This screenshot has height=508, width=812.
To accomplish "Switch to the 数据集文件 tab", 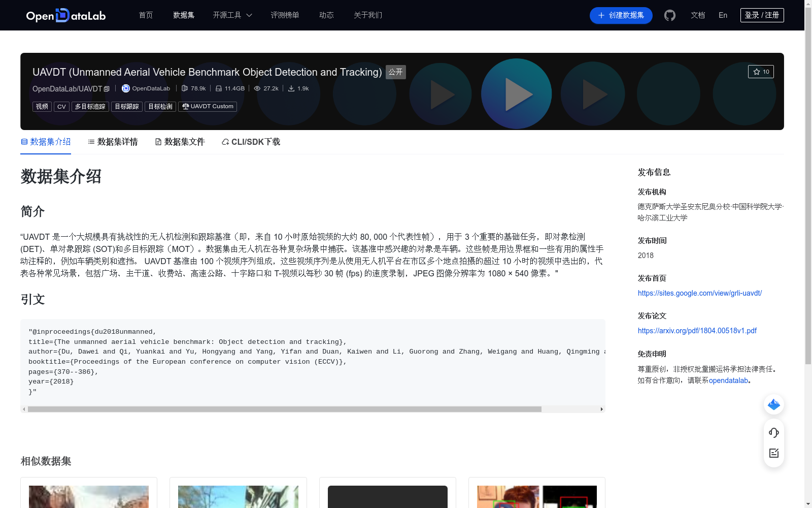I will tap(180, 142).
